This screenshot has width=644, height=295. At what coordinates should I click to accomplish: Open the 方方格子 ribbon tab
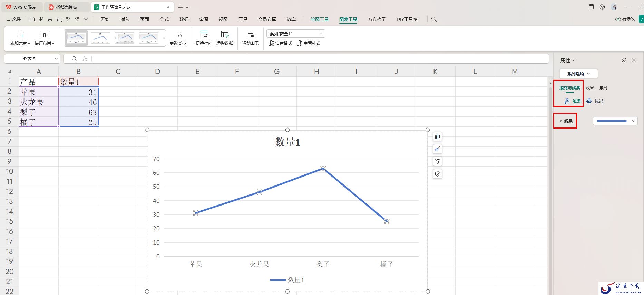pyautogui.click(x=377, y=19)
